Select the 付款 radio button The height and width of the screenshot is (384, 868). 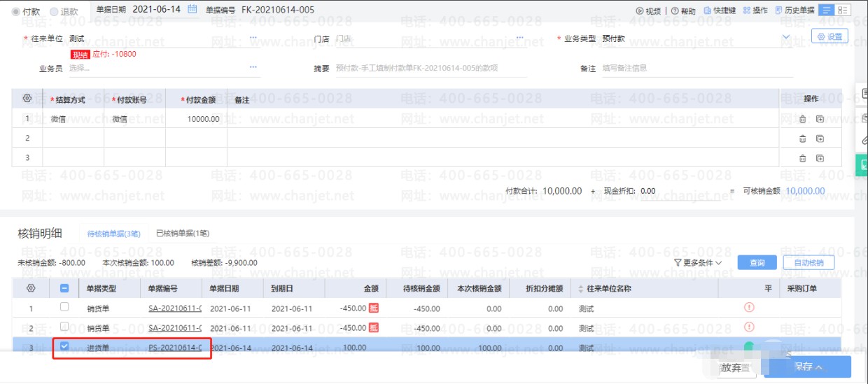[x=17, y=12]
